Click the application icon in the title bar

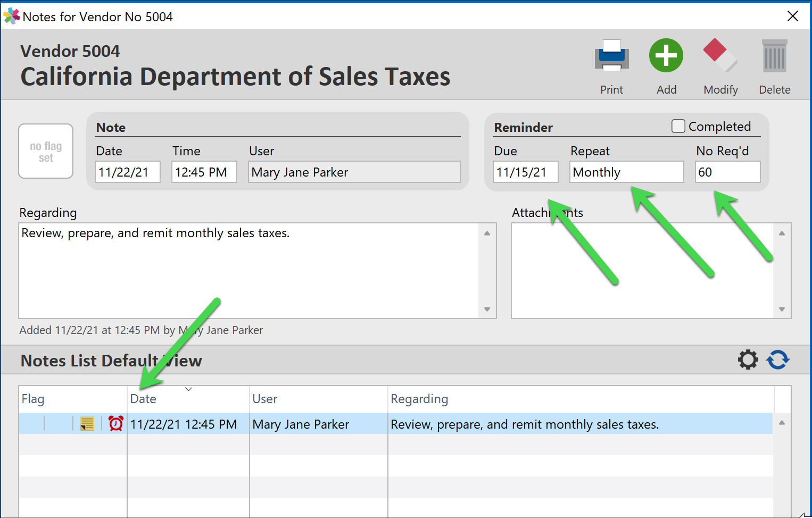click(11, 16)
